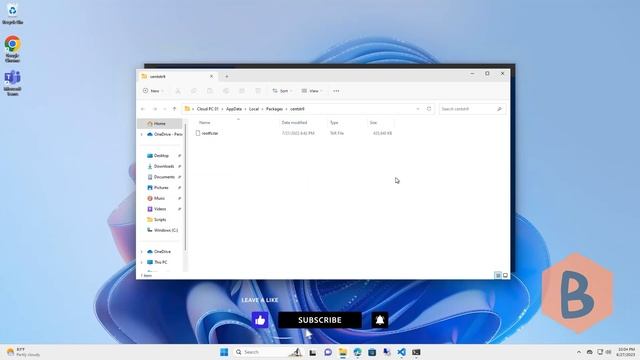The width and height of the screenshot is (640, 360).
Task: Click the navigation pane scrollbar
Action: coord(185,188)
